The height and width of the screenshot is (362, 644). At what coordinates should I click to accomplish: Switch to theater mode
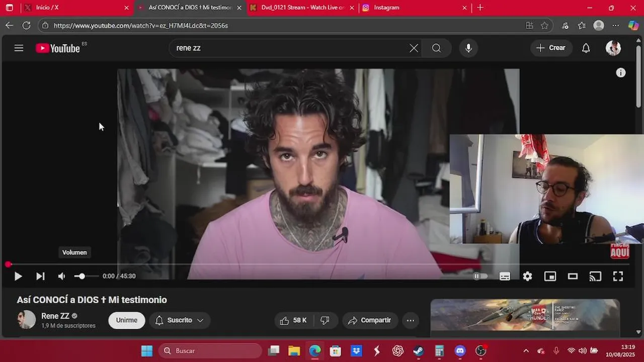pos(573,276)
